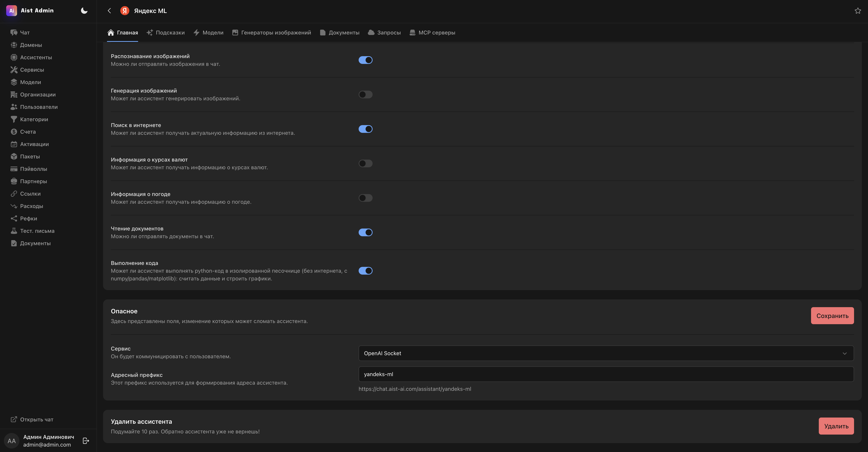Open Организации building icon in sidebar
Viewport: 868px width, 452px height.
(x=14, y=95)
